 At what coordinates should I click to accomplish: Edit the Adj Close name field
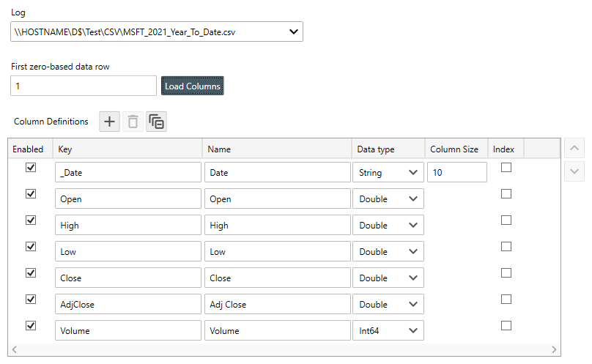pyautogui.click(x=278, y=305)
